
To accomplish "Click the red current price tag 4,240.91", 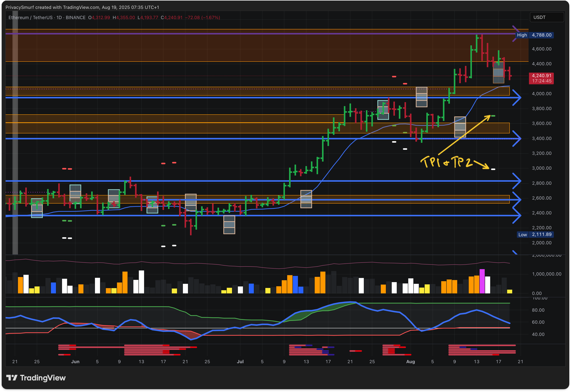I will [541, 76].
